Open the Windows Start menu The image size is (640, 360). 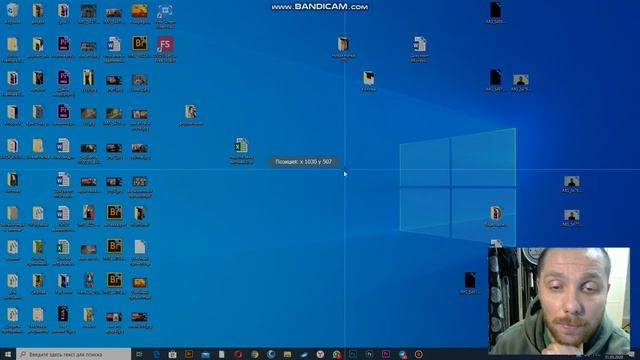(8, 354)
